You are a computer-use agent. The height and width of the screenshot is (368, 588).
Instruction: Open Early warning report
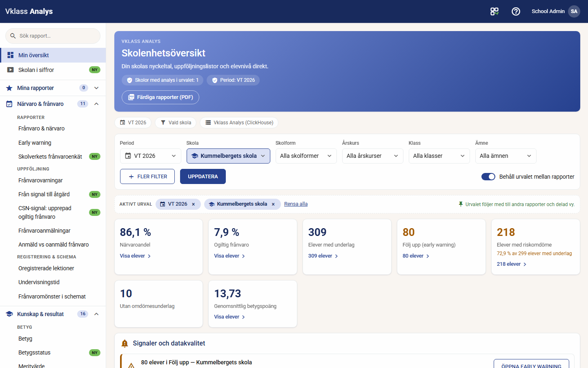click(35, 143)
